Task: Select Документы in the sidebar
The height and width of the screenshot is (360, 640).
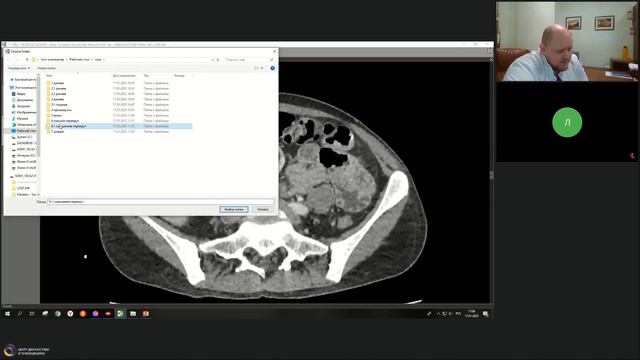Action: pos(22,100)
